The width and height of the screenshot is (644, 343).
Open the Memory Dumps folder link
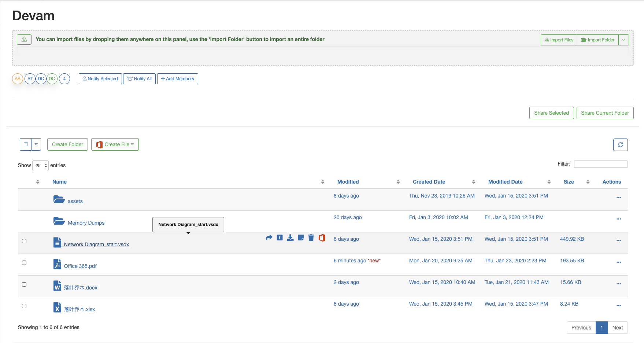[86, 223]
